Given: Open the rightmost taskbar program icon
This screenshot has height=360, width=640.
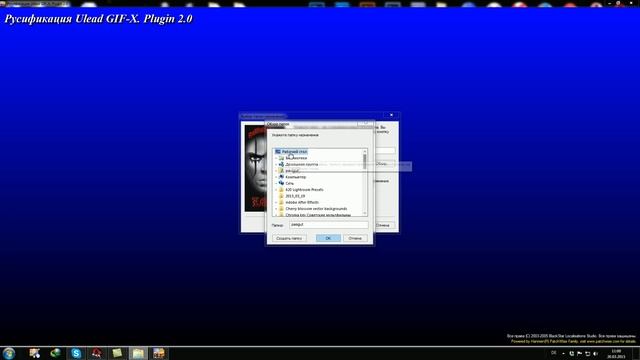Looking at the screenshot, I should (x=159, y=353).
